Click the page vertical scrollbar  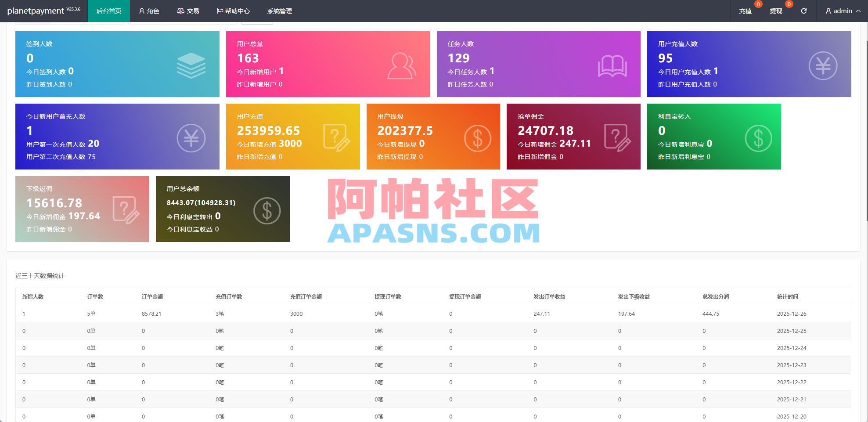(866, 132)
